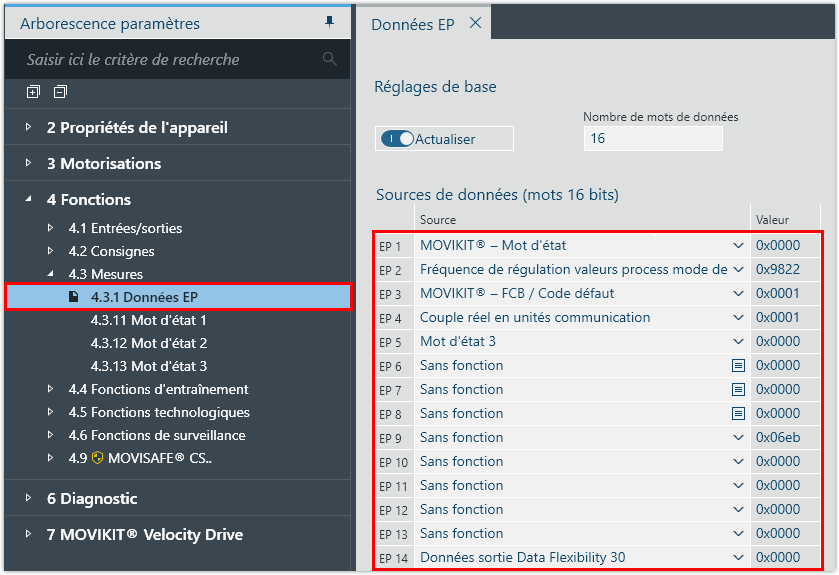Select 4.3.1 Données EP tree item
Image resolution: width=839 pixels, height=575 pixels.
pyautogui.click(x=144, y=297)
